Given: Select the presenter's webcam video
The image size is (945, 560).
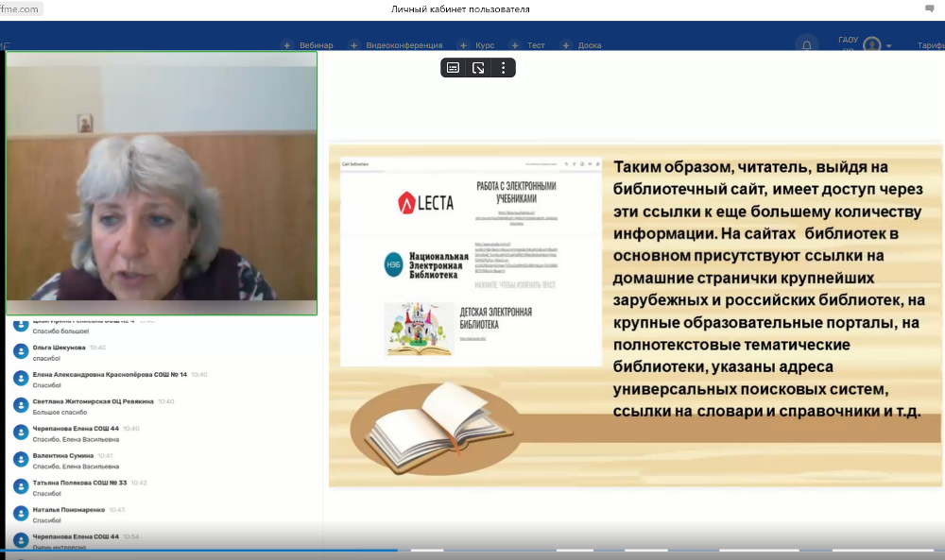Looking at the screenshot, I should coord(162,183).
